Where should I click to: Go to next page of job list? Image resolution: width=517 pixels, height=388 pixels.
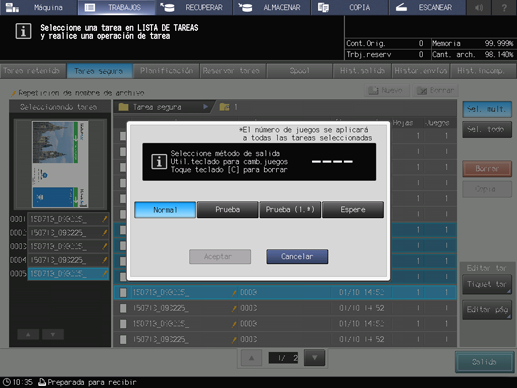click(314, 358)
